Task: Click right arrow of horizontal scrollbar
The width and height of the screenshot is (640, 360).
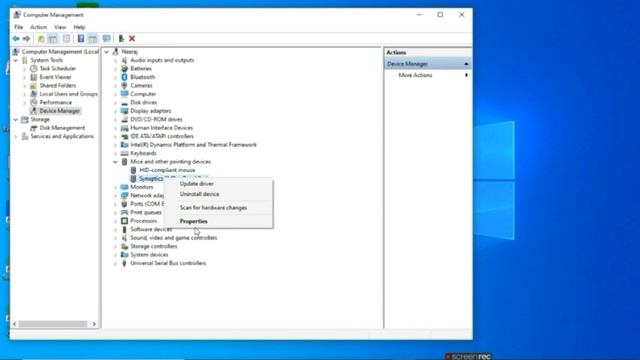Action: coord(94,324)
